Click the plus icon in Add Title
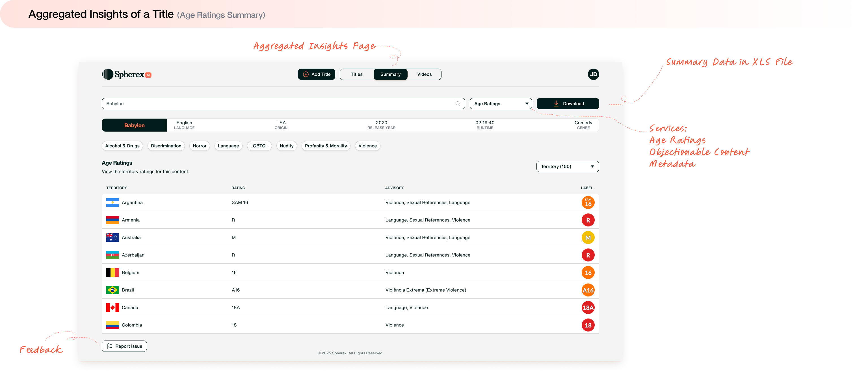The width and height of the screenshot is (868, 373). click(x=305, y=74)
